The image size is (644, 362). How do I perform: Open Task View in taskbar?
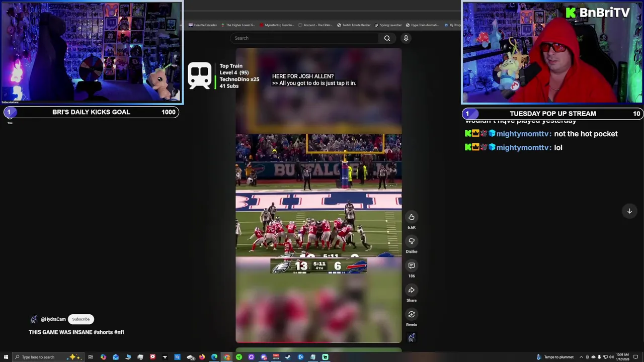[x=91, y=357]
